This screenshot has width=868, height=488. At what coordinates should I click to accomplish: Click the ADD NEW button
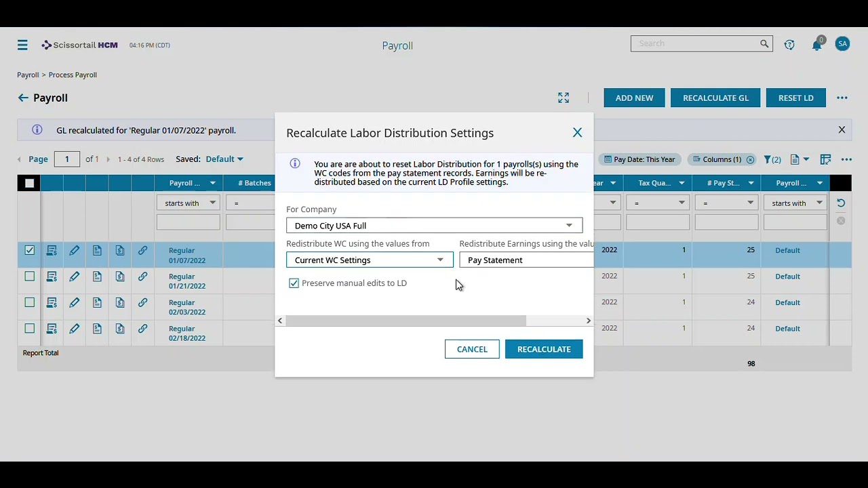[x=633, y=98]
